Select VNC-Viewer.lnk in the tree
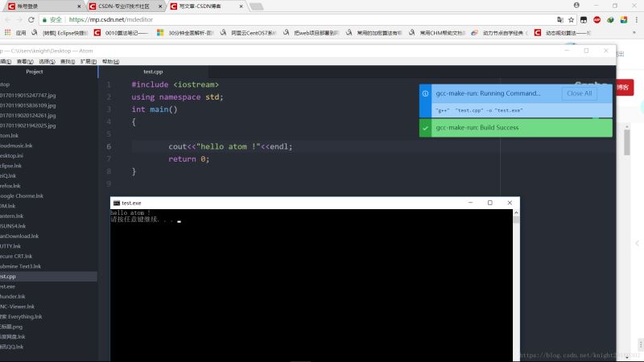644x362 pixels. (x=17, y=306)
